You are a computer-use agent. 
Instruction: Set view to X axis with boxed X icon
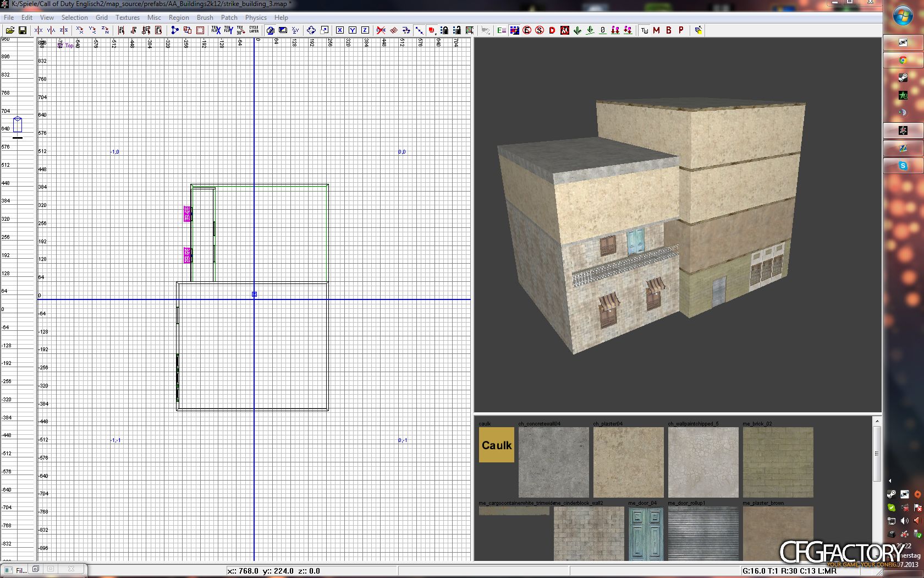point(340,30)
